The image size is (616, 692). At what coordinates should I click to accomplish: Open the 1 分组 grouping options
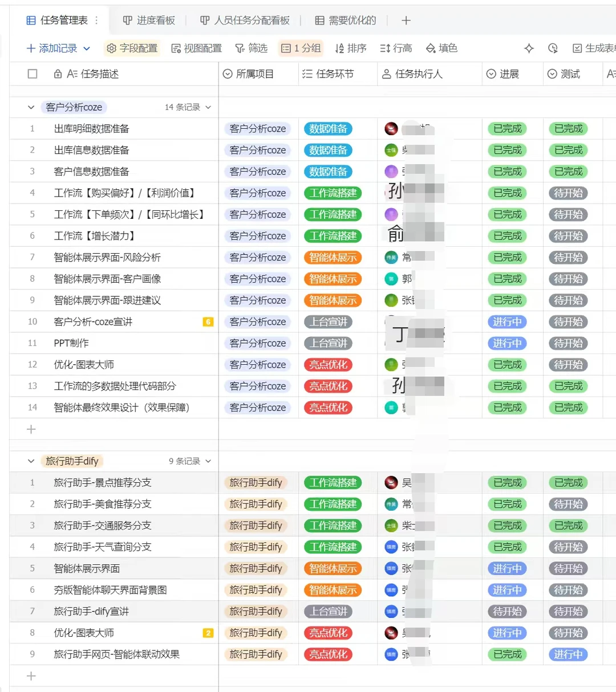point(301,48)
